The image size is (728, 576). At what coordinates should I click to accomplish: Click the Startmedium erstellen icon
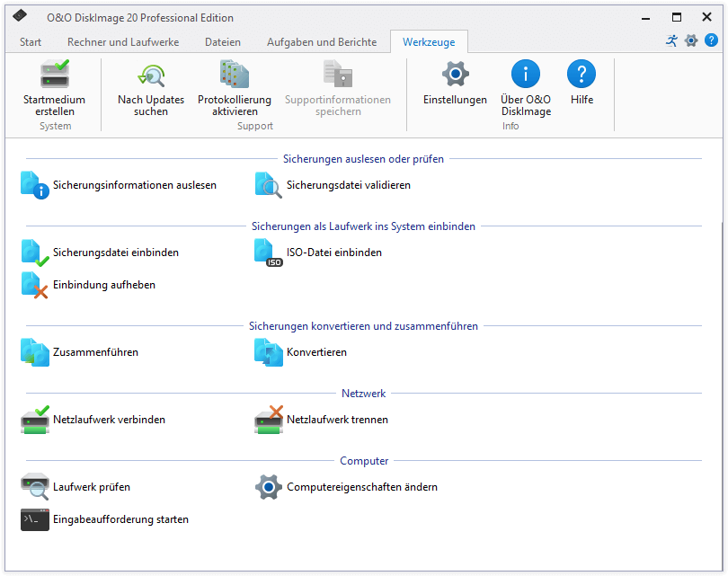(55, 74)
